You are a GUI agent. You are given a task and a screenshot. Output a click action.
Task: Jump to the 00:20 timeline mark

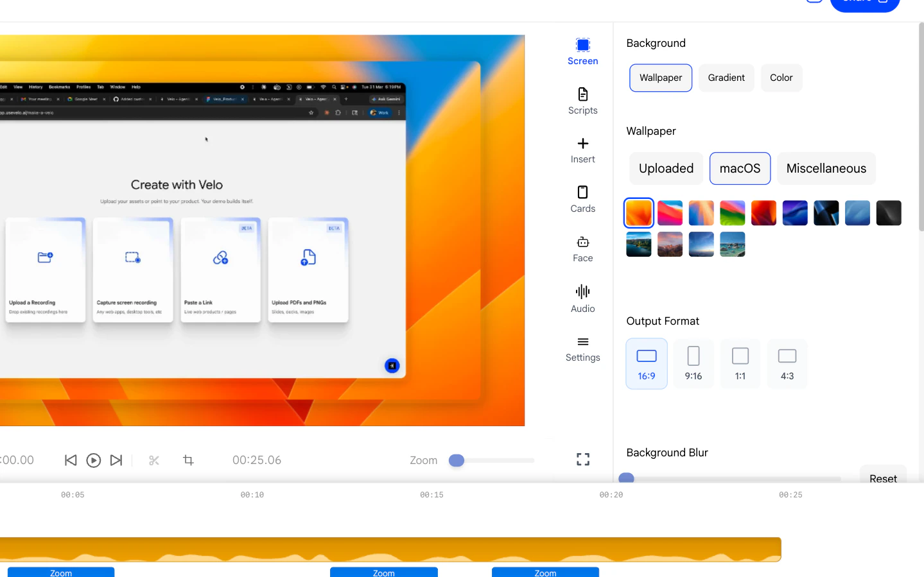(x=611, y=495)
